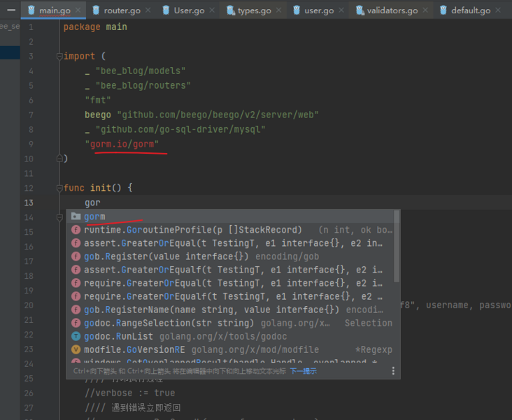Click variable icon beside modfile.GoVersionRE
This screenshot has height=420, width=512.
[x=76, y=349]
